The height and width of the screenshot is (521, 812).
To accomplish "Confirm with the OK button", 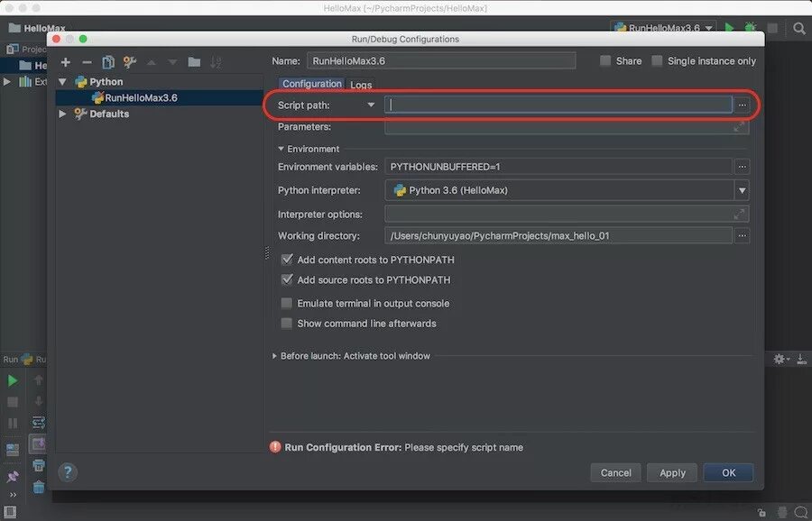I will (729, 472).
